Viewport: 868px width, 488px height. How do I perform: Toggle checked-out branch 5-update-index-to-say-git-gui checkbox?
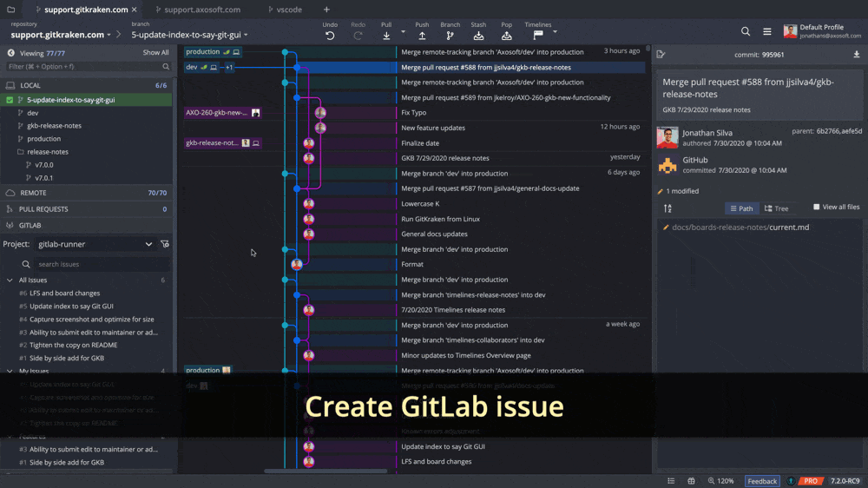coord(10,100)
